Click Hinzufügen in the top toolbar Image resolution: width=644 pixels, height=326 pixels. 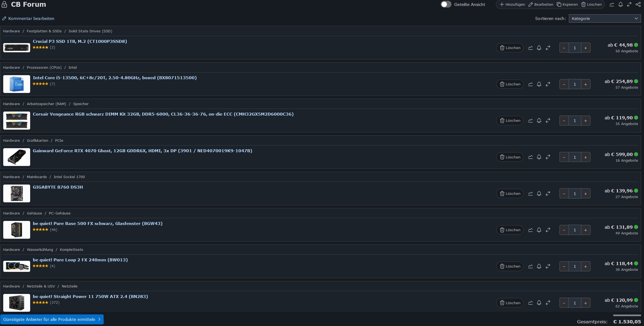click(512, 5)
